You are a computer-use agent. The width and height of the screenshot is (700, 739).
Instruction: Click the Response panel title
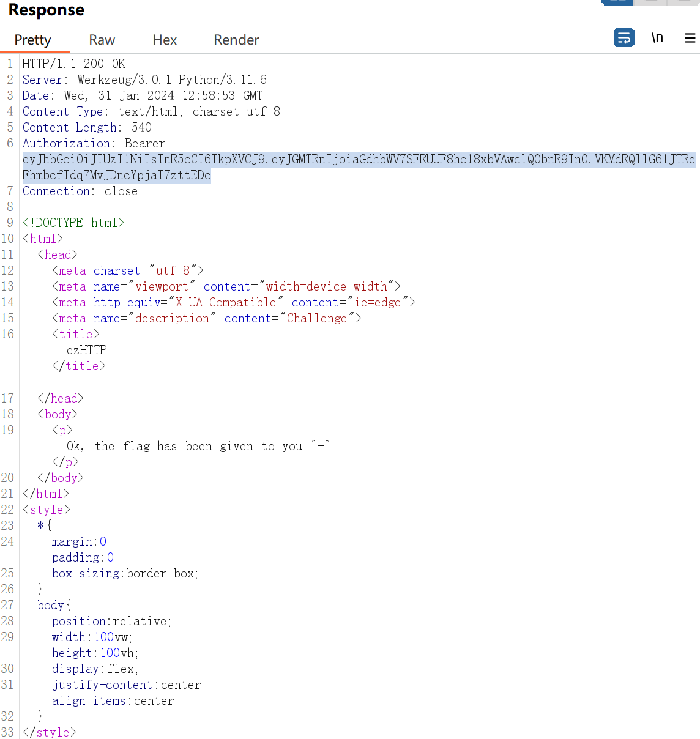[x=47, y=10]
